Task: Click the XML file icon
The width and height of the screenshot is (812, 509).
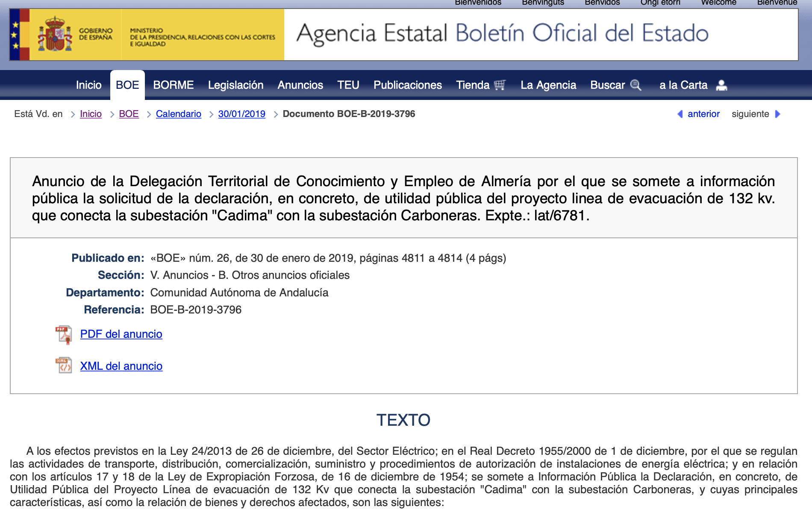Action: [x=64, y=366]
